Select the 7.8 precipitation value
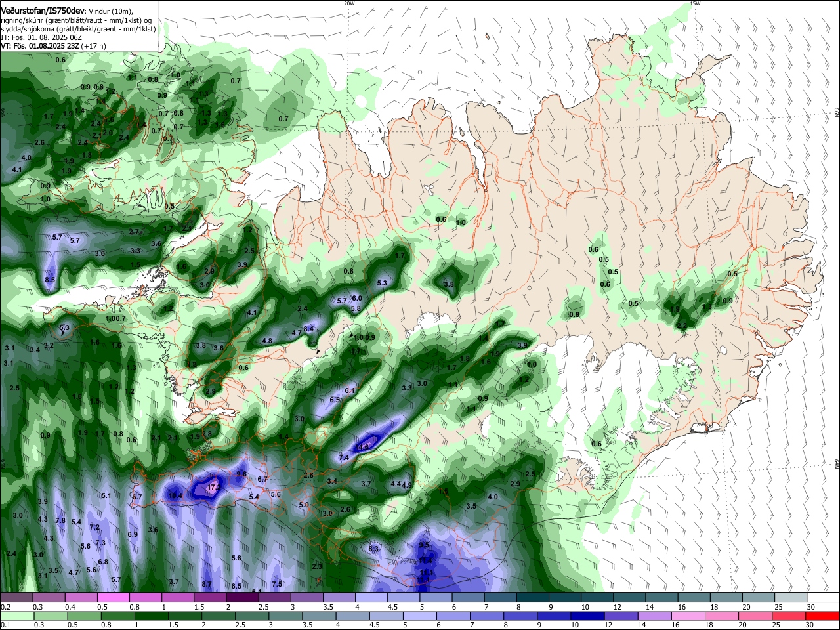The image size is (840, 630). click(60, 520)
